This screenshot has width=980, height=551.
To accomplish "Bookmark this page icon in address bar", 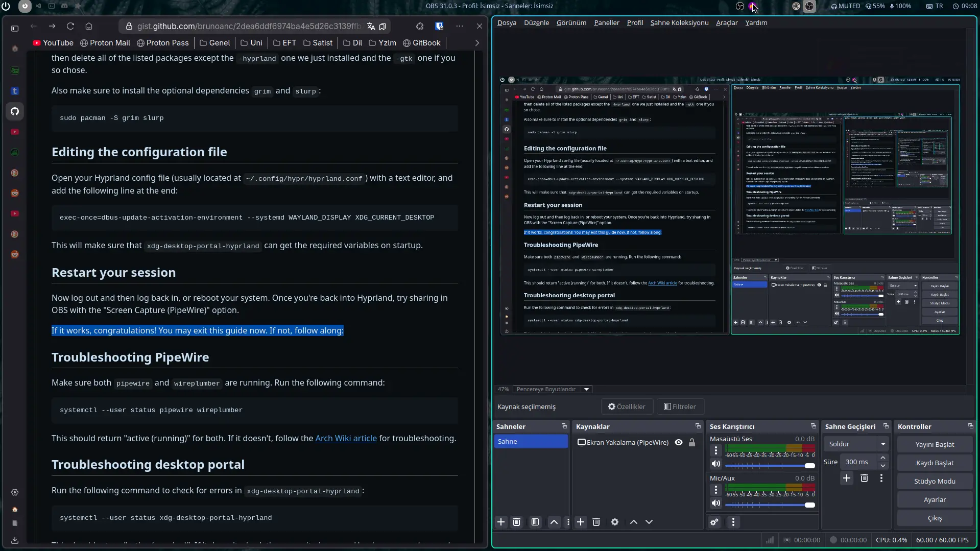I will (383, 26).
